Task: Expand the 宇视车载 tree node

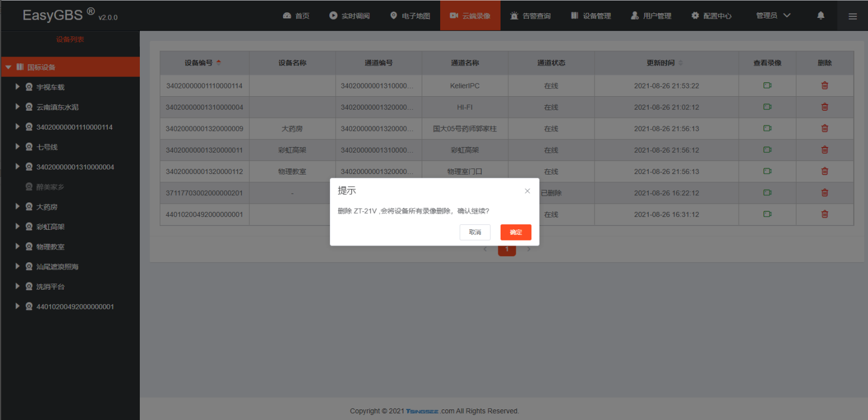Action: pyautogui.click(x=18, y=87)
